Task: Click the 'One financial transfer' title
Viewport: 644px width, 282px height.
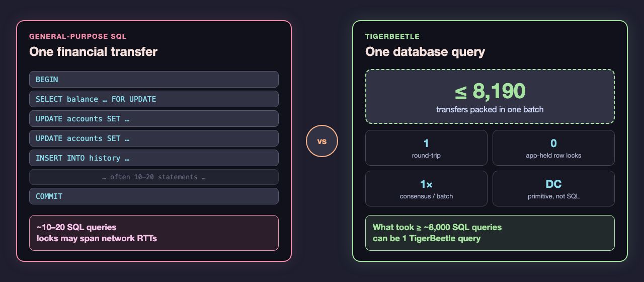Action: [x=93, y=51]
